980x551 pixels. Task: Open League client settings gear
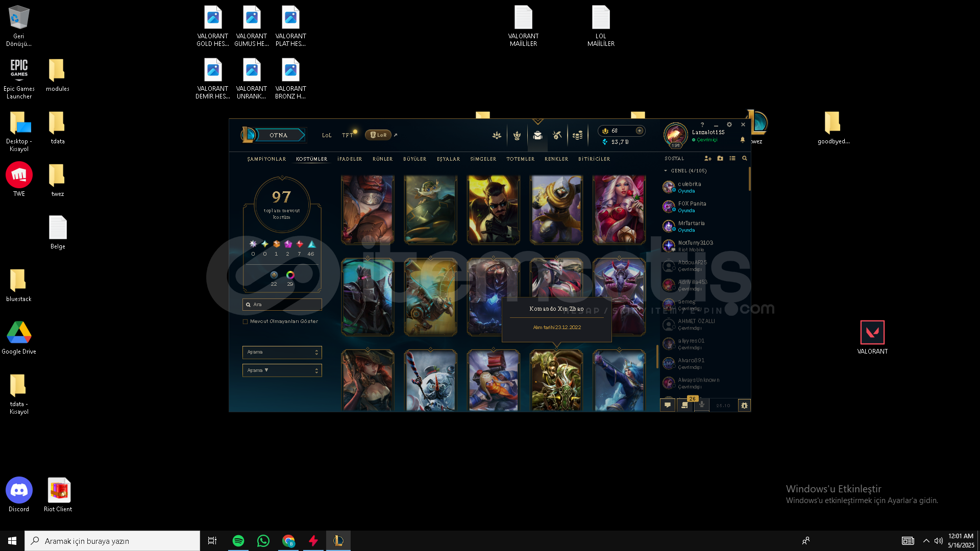click(x=729, y=124)
